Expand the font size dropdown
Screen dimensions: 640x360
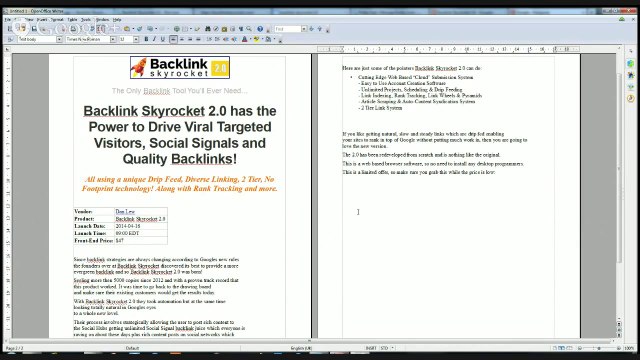click(136, 39)
